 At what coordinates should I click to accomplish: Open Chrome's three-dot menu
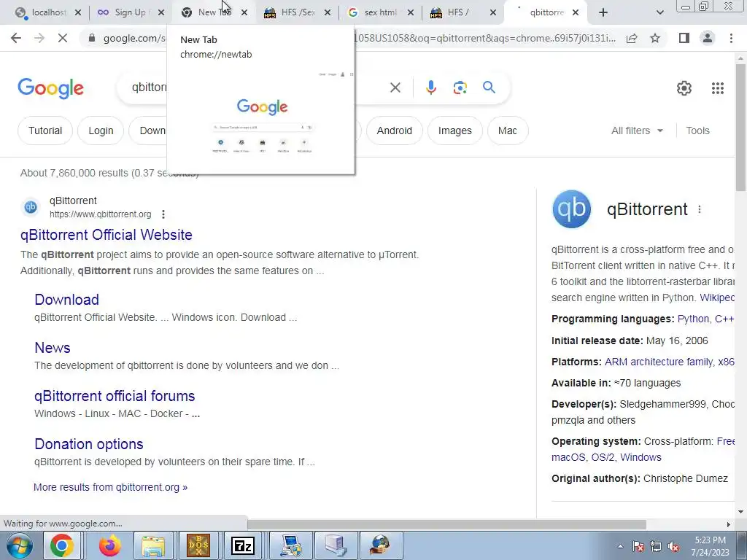[x=731, y=38]
